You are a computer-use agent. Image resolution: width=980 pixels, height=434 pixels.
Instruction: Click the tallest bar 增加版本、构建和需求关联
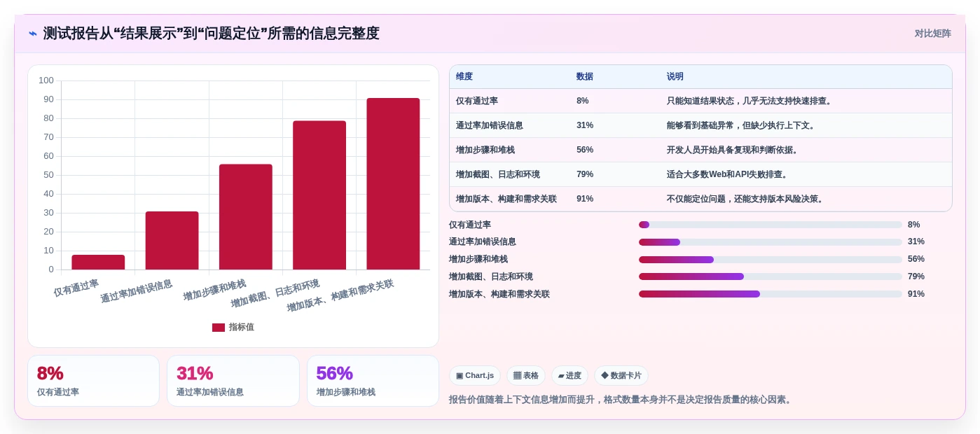coord(393,184)
